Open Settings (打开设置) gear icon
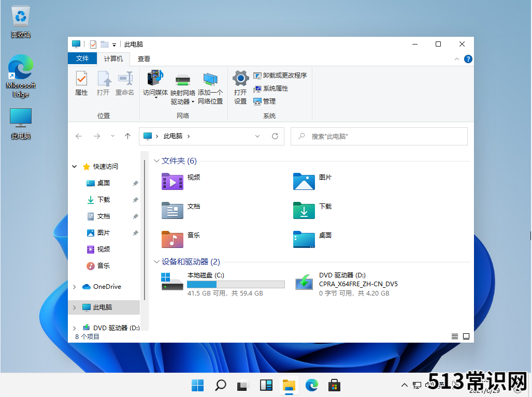The width and height of the screenshot is (532, 397). tap(240, 79)
